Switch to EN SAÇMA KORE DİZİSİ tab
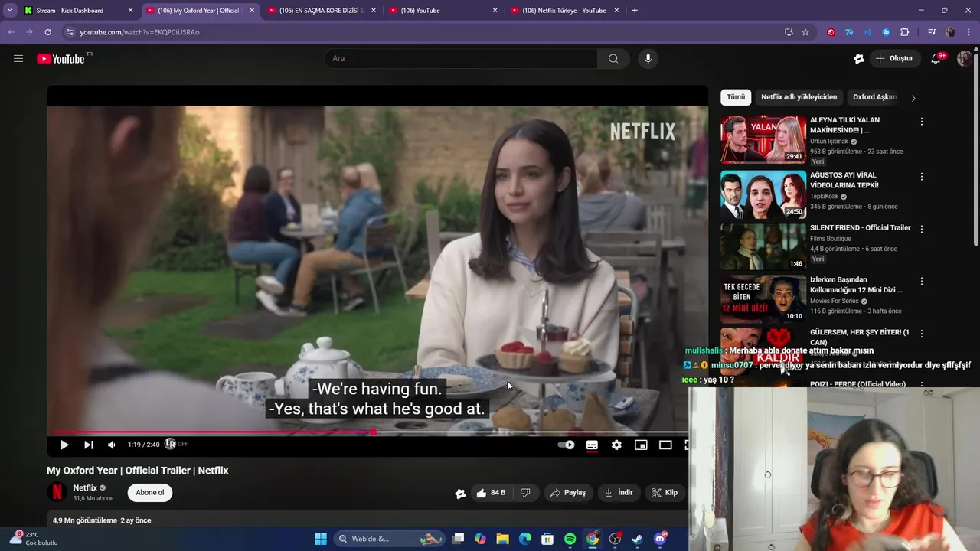The image size is (980, 551). click(x=323, y=11)
